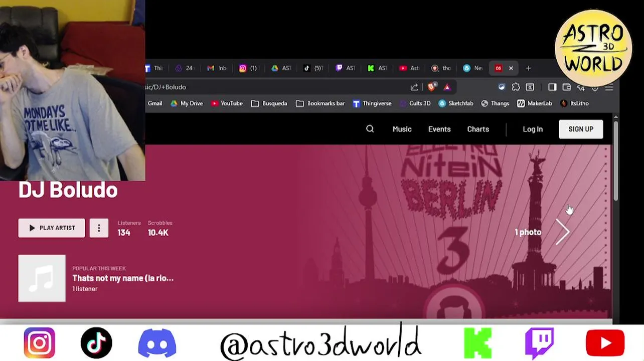Open the My Drive bookmark
The width and height of the screenshot is (644, 361).
(187, 103)
